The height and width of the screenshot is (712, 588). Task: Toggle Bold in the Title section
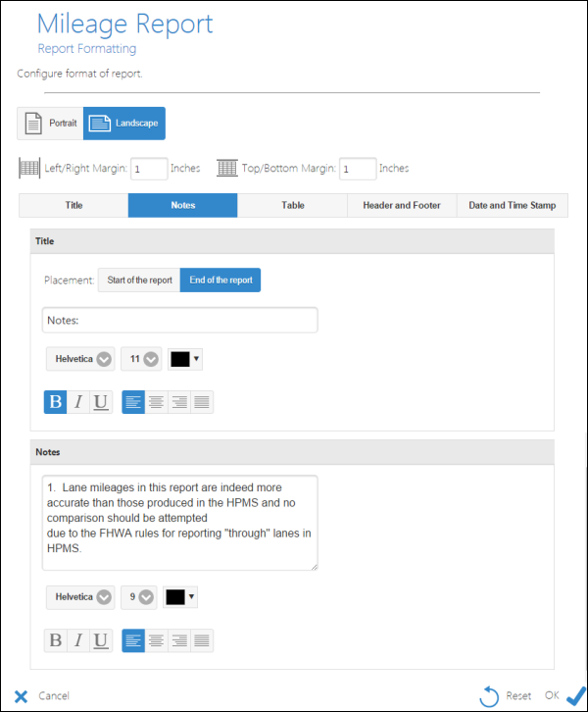(x=55, y=401)
